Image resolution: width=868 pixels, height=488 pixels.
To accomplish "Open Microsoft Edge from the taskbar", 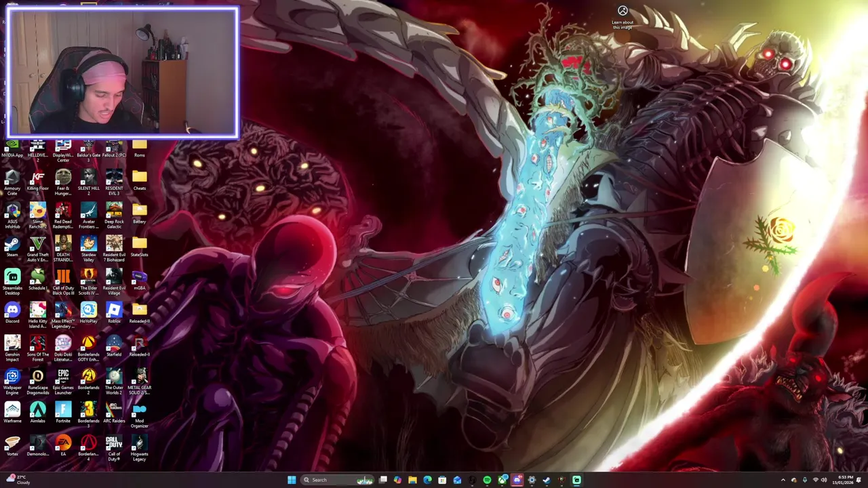I will click(427, 480).
